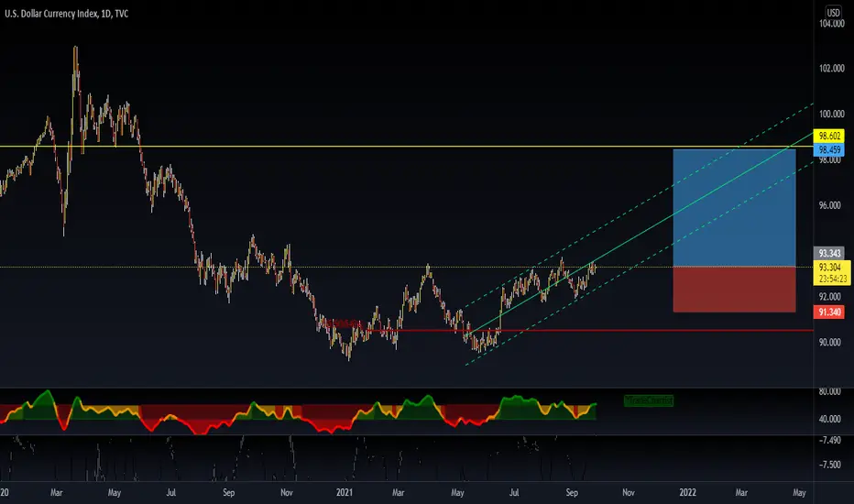854x504 pixels.
Task: Click the -7.500 lower pane axis value
Action: [829, 465]
